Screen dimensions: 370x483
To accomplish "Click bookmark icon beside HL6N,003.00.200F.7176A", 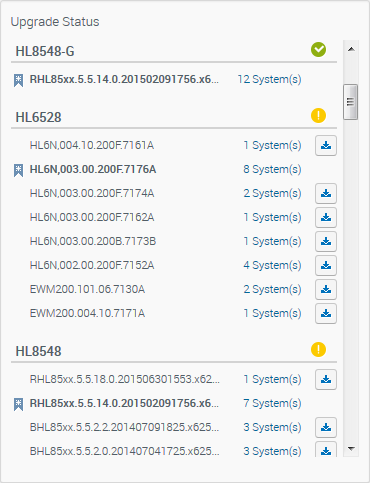I will [18, 170].
